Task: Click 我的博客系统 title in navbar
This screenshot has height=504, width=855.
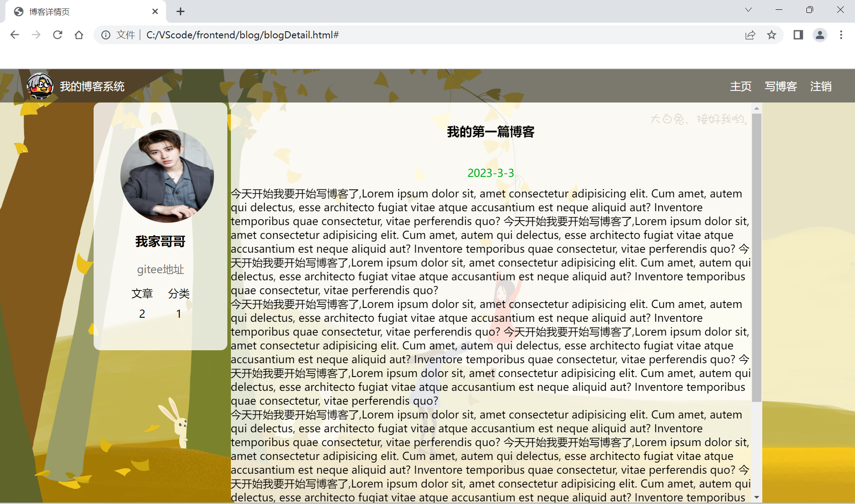Action: pos(92,86)
